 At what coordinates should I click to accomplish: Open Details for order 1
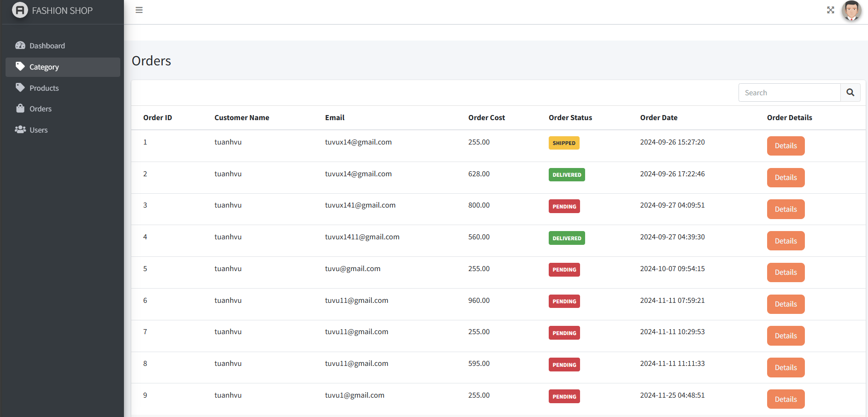click(x=786, y=146)
